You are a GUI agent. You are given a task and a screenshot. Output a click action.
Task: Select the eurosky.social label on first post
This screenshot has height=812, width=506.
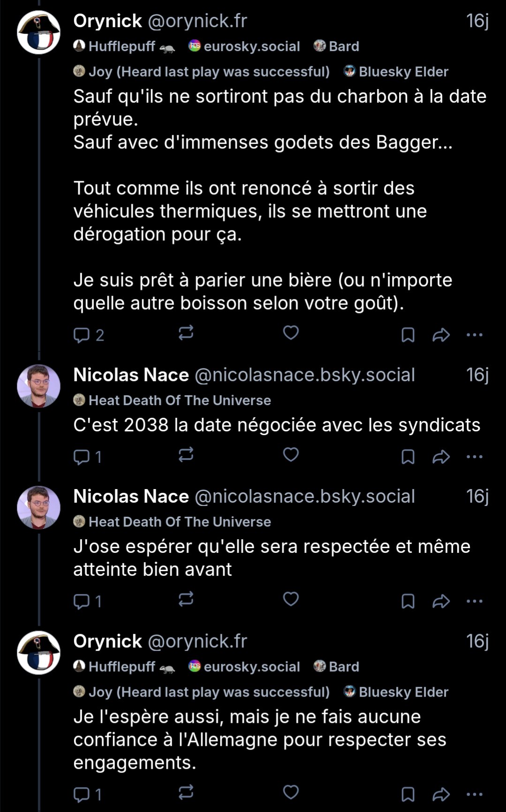(244, 46)
